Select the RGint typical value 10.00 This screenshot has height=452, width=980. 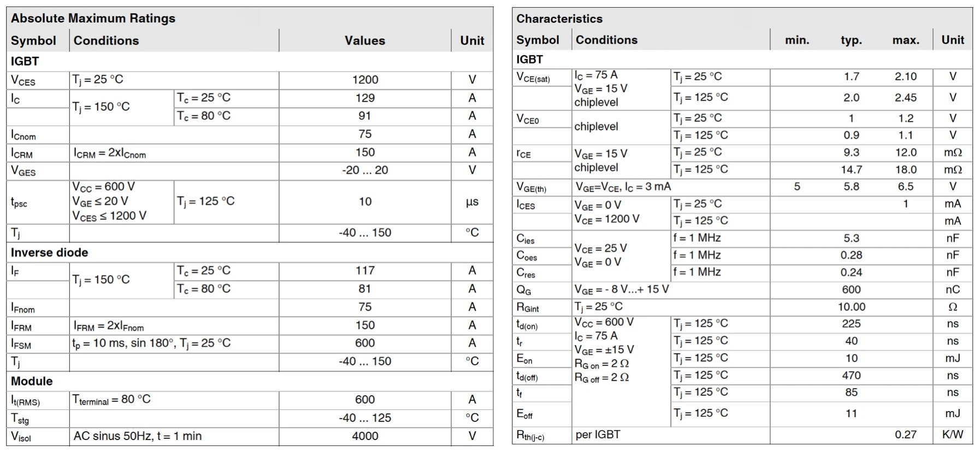coord(851,307)
